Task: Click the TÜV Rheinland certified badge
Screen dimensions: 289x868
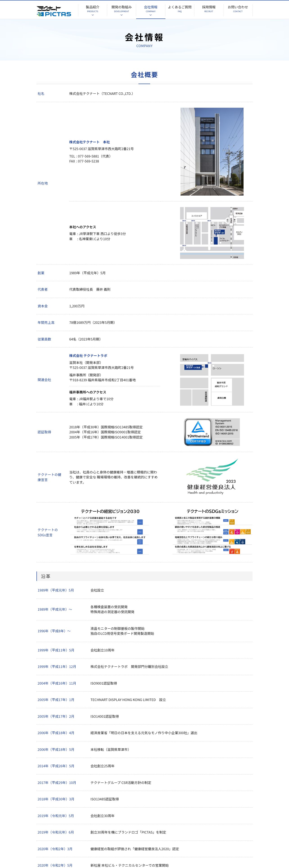Action: click(x=212, y=432)
